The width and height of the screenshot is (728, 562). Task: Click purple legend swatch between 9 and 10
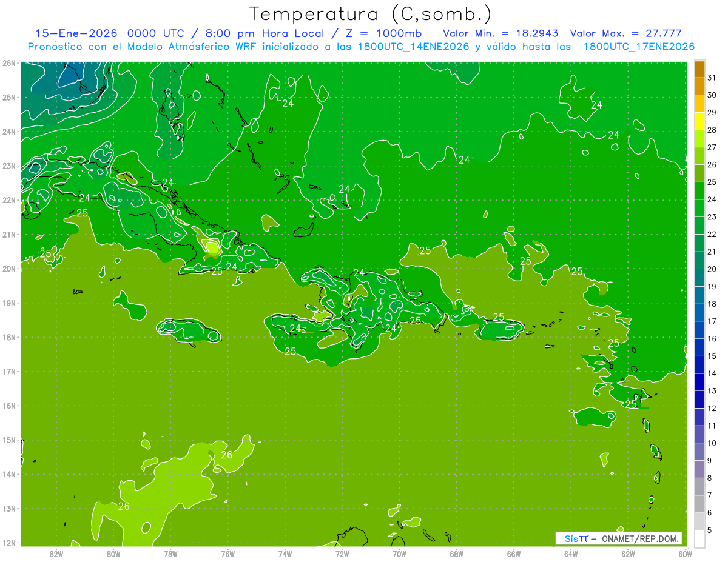pyautogui.click(x=699, y=452)
